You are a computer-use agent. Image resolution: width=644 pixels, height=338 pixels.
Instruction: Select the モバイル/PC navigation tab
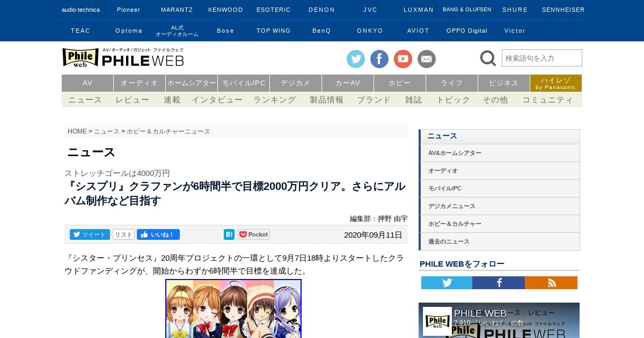pyautogui.click(x=244, y=83)
